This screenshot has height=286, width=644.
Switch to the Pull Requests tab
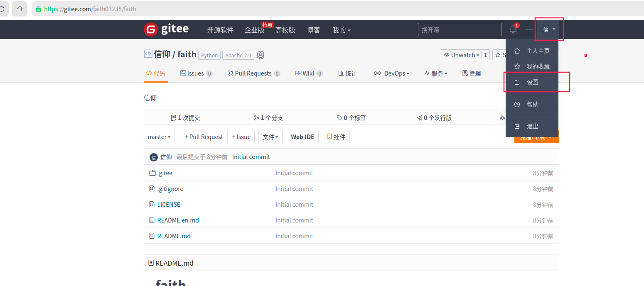[x=254, y=73]
